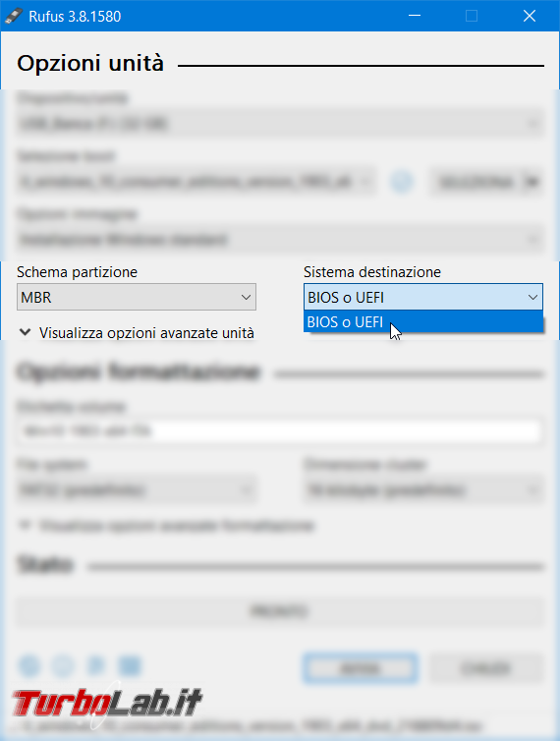Click the split arrow beside the Seleziona button
Viewport: 560px width, 741px height.
pos(532,182)
